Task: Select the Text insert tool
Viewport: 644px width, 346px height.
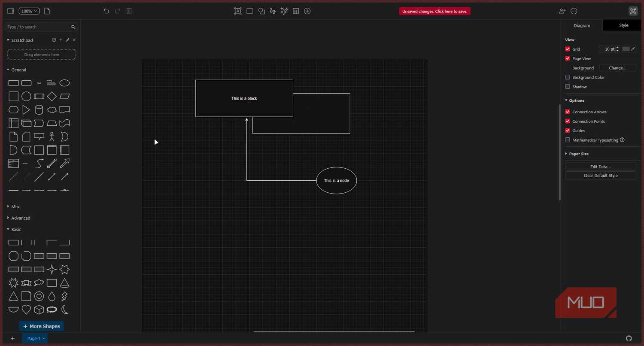Action: 238,11
